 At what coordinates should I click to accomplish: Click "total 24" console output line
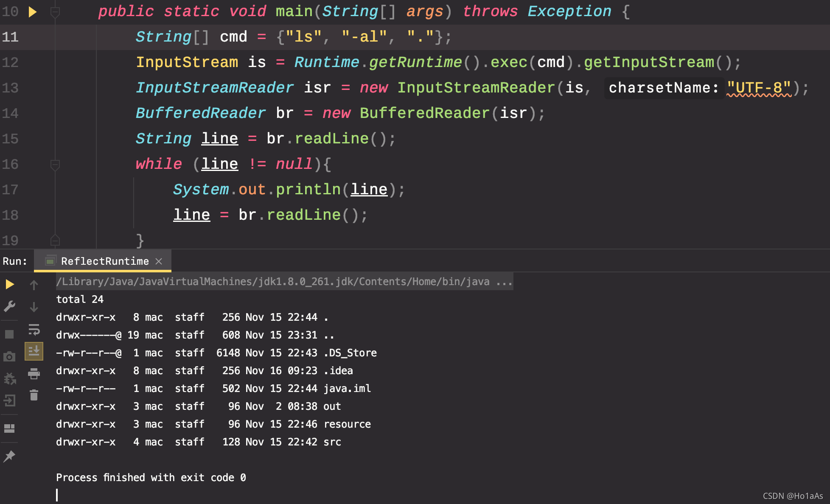coord(80,300)
